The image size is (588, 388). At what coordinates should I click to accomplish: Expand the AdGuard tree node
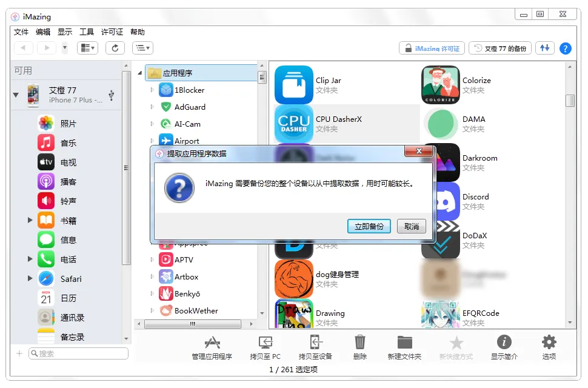point(152,107)
